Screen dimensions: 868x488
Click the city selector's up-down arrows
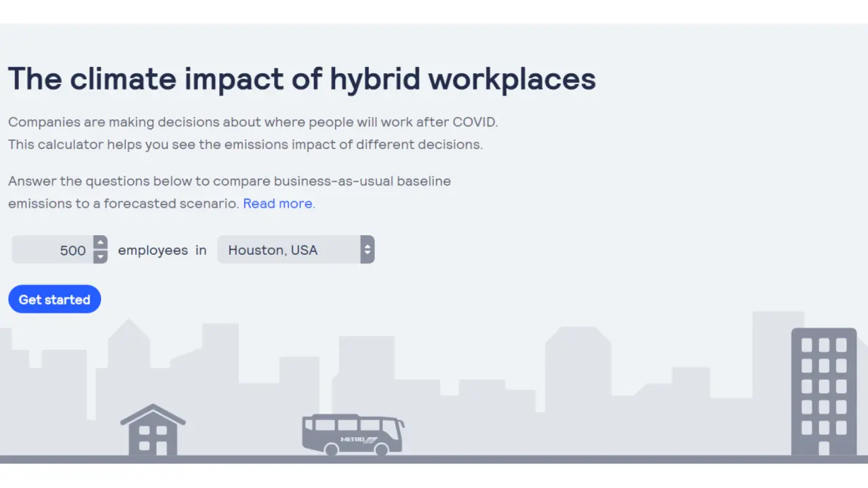click(x=367, y=250)
